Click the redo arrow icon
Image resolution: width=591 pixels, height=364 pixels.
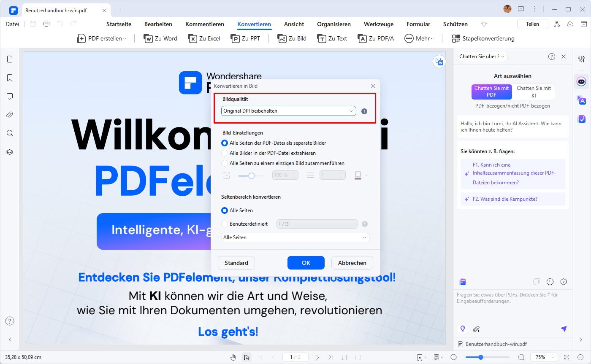pyautogui.click(x=73, y=24)
